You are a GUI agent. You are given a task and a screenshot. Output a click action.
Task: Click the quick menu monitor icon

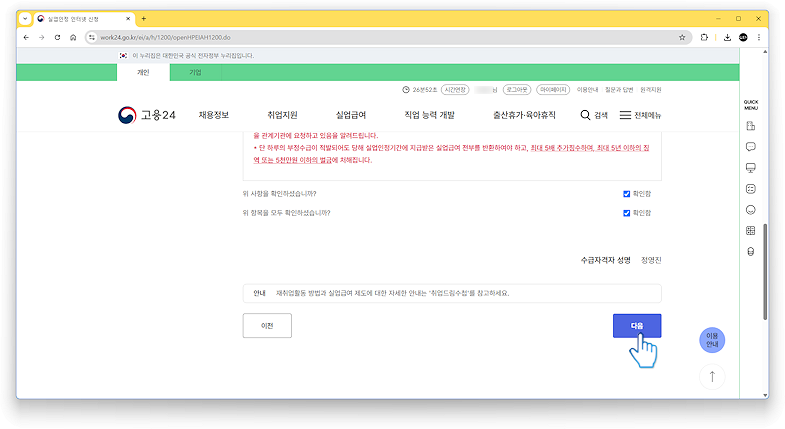[x=750, y=168]
